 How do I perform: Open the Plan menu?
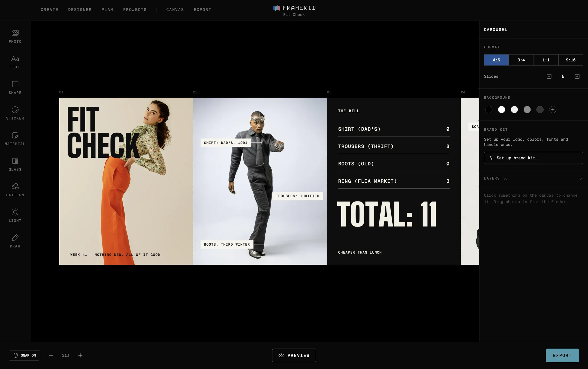tap(107, 10)
